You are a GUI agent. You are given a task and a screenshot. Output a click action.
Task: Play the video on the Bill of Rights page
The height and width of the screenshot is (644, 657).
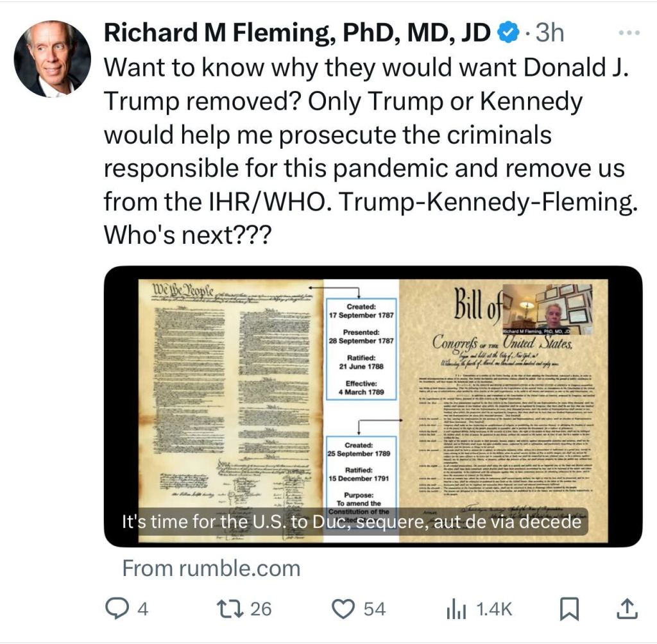[x=373, y=407]
